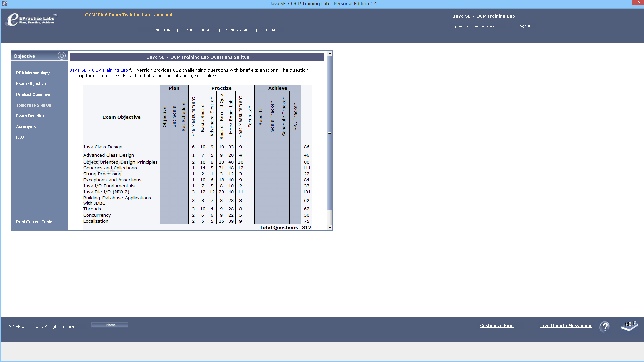
Task: Go to ONLINE STORE
Action: click(x=160, y=30)
